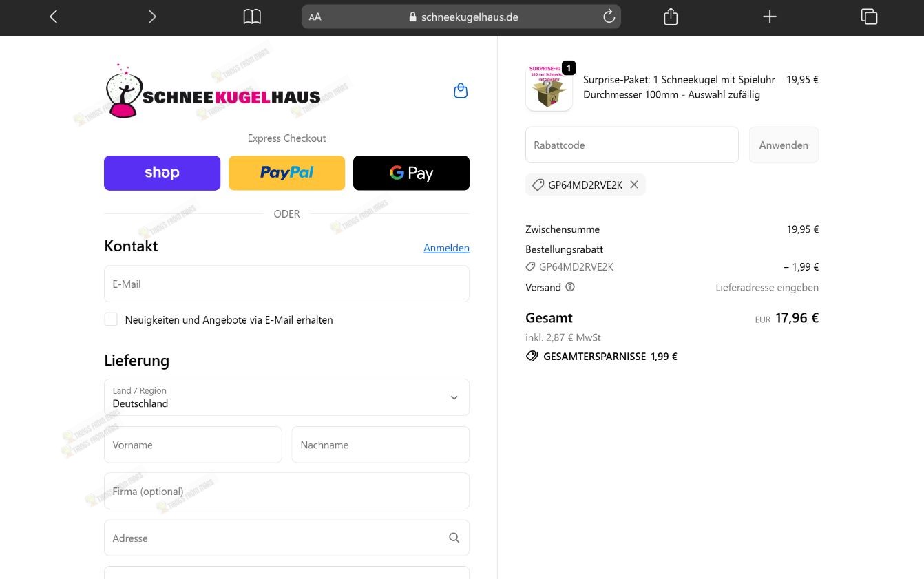Select the schneekugelhaus.de address bar

[x=461, y=17]
